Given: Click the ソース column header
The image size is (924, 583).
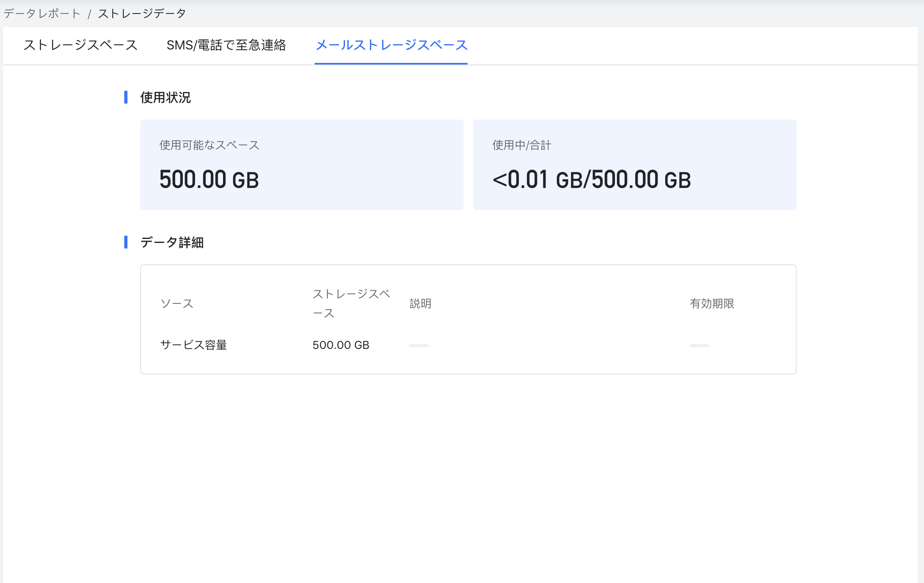Looking at the screenshot, I should click(177, 303).
